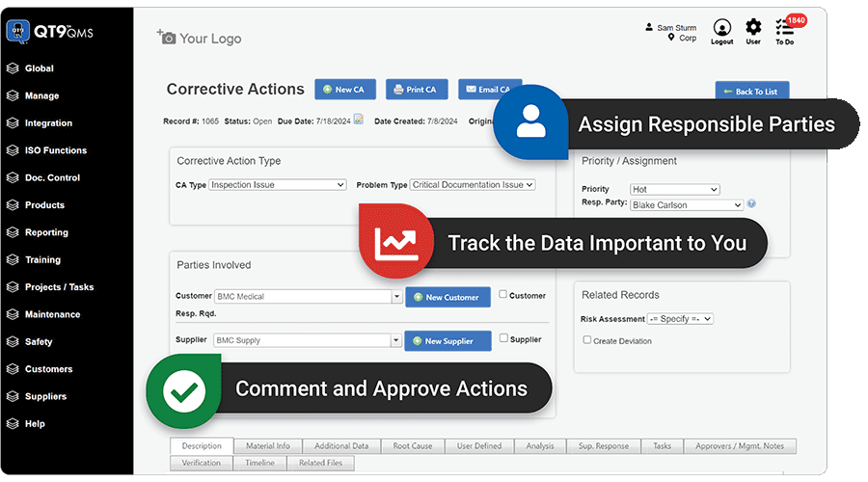Switch to the Additional Data tab

(x=341, y=446)
